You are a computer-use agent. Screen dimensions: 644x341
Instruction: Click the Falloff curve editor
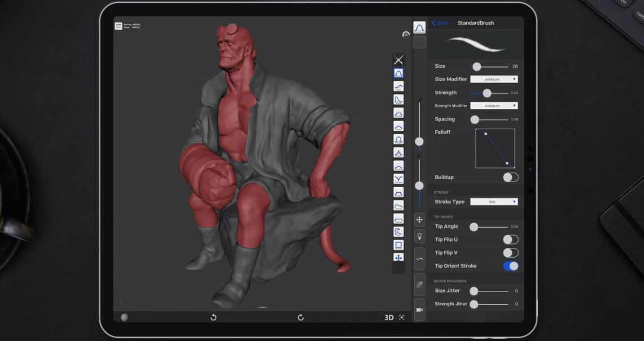(495, 149)
